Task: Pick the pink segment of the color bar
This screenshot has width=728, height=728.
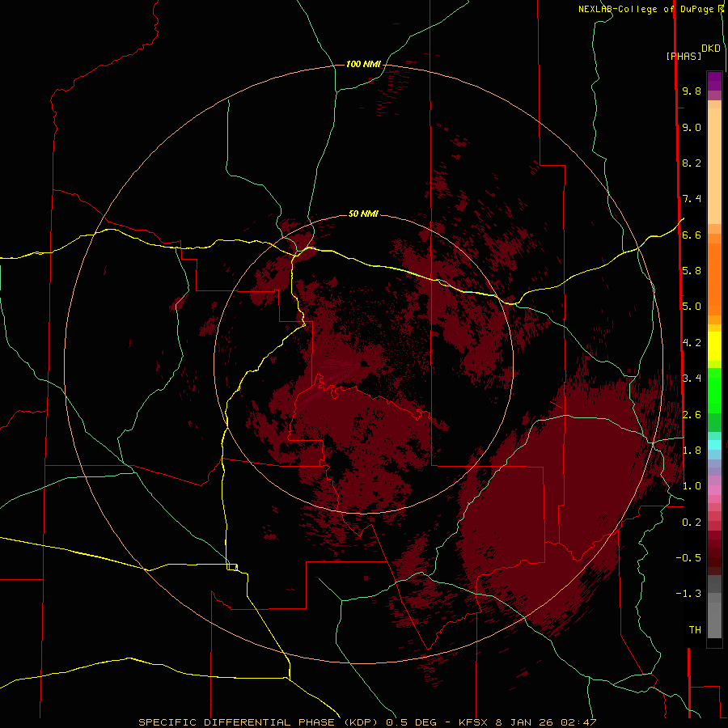Action: tap(714, 490)
